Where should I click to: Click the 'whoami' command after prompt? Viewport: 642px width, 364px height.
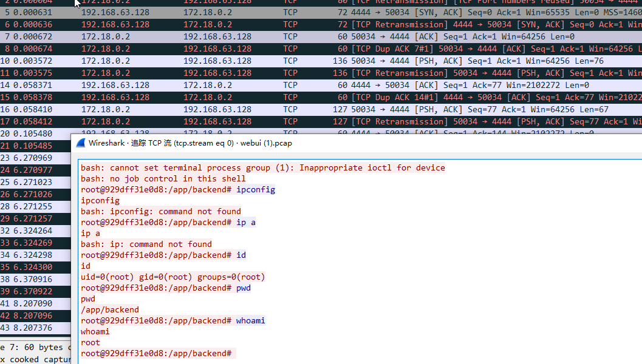tap(250, 321)
